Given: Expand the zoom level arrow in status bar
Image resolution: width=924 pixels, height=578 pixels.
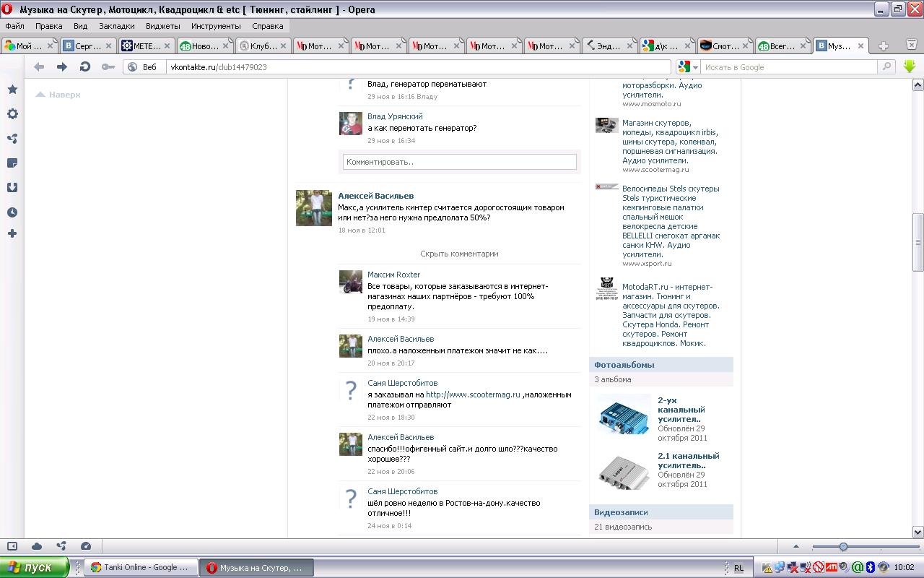Looking at the screenshot, I should pyautogui.click(x=796, y=547).
